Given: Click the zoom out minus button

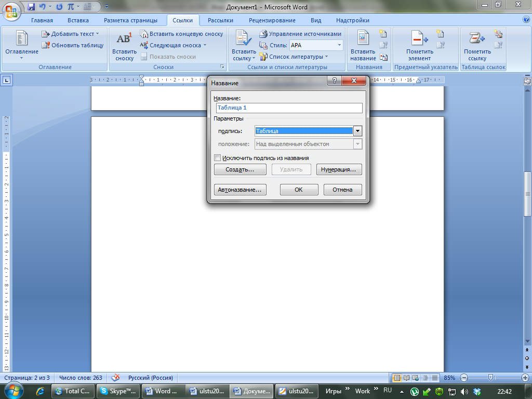Looking at the screenshot, I should pos(464,378).
